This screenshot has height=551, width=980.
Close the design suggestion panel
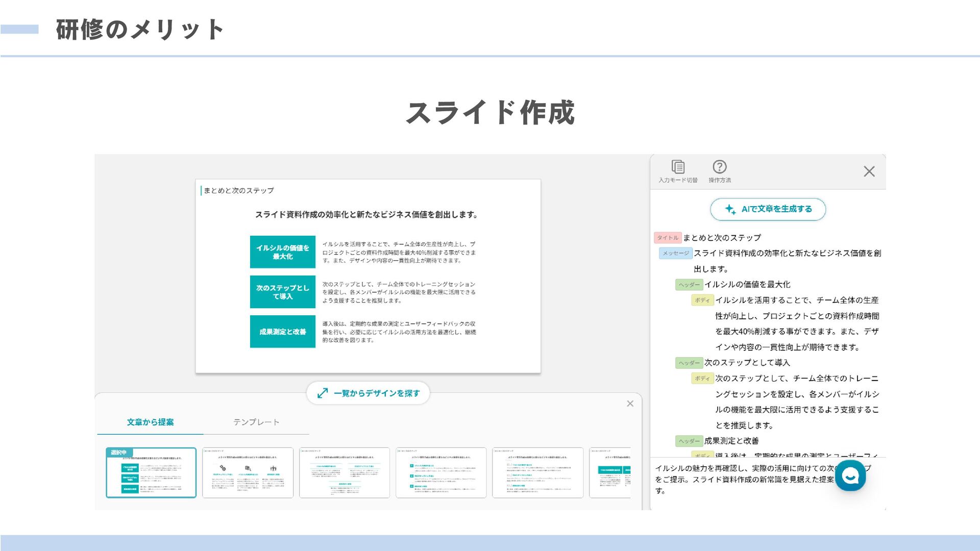[x=630, y=404]
